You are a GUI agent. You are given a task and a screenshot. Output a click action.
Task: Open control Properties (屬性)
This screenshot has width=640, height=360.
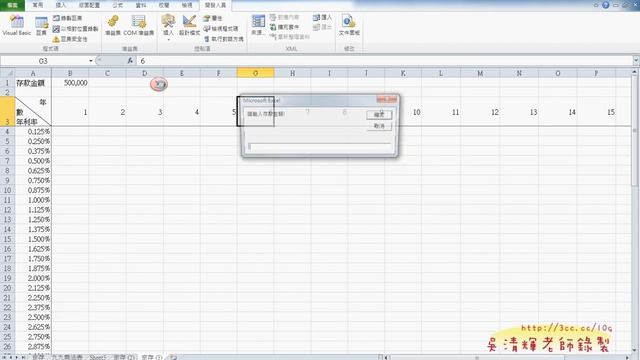click(x=213, y=18)
